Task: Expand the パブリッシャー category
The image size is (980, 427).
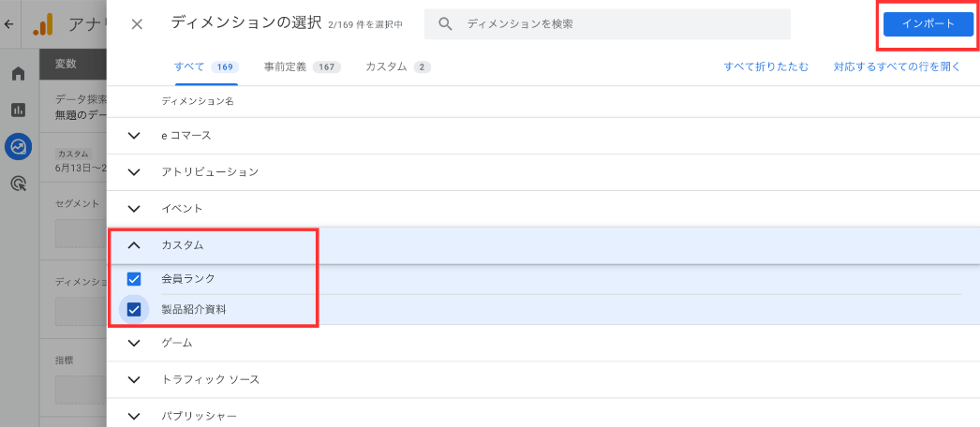Action: point(134,416)
